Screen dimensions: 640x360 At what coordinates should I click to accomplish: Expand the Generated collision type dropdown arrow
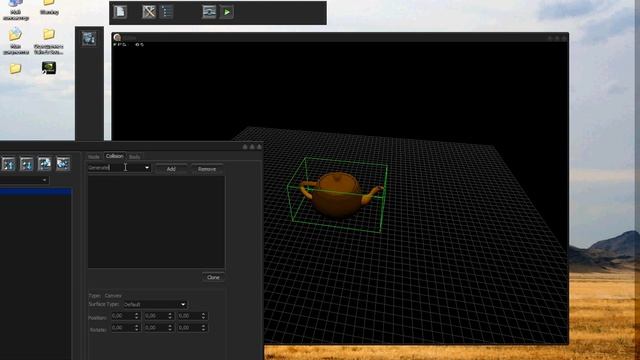click(147, 168)
